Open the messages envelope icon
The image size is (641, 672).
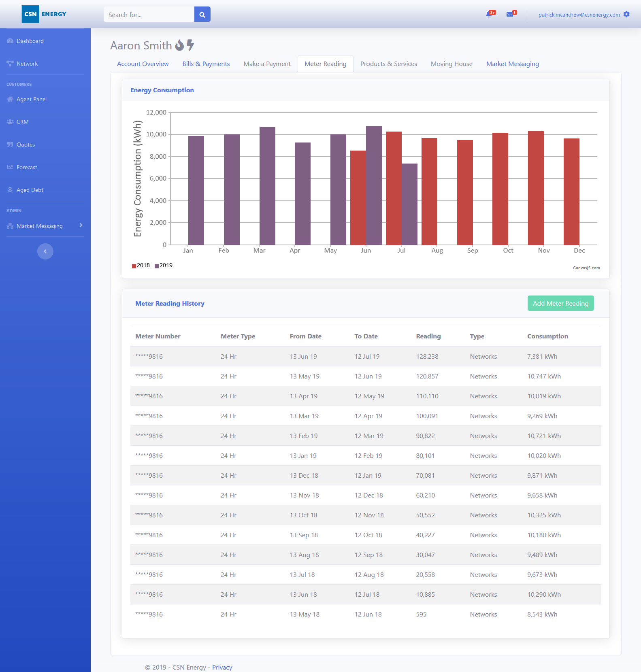point(510,15)
